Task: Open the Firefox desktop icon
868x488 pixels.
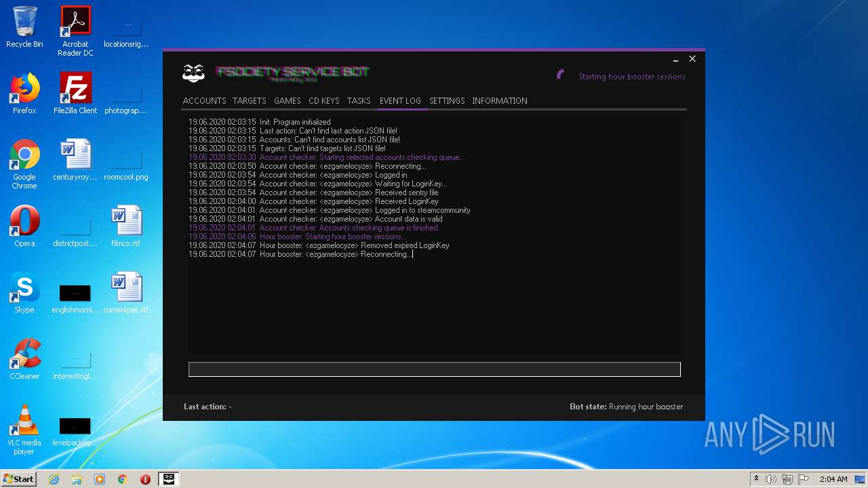Action: pyautogui.click(x=24, y=94)
